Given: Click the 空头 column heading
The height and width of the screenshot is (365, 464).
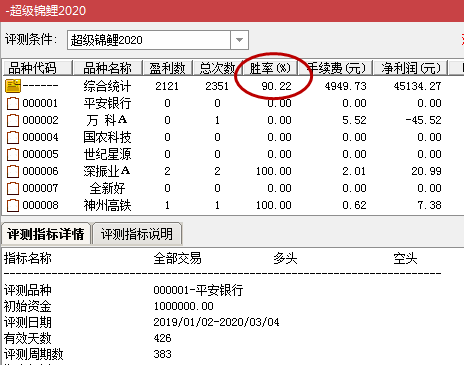Looking at the screenshot, I should coord(405,258).
